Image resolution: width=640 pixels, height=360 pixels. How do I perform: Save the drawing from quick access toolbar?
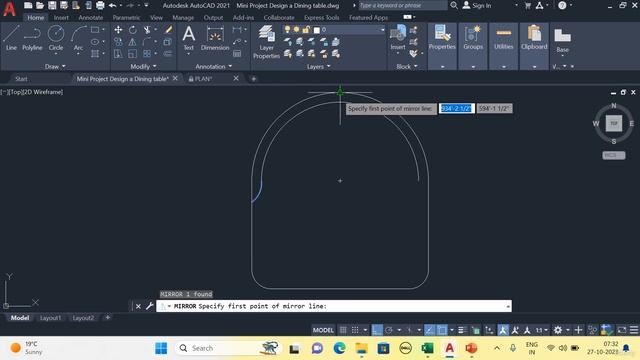tap(52, 5)
